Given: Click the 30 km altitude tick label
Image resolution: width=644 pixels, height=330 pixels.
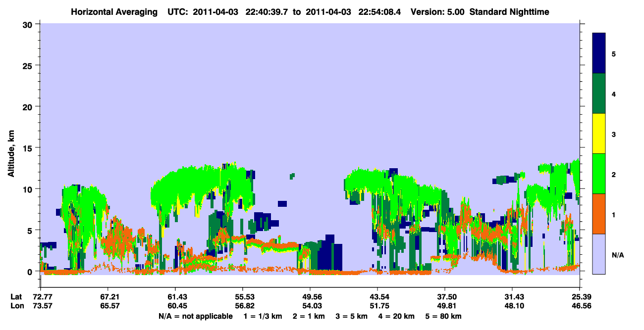Looking at the screenshot, I should coord(29,24).
